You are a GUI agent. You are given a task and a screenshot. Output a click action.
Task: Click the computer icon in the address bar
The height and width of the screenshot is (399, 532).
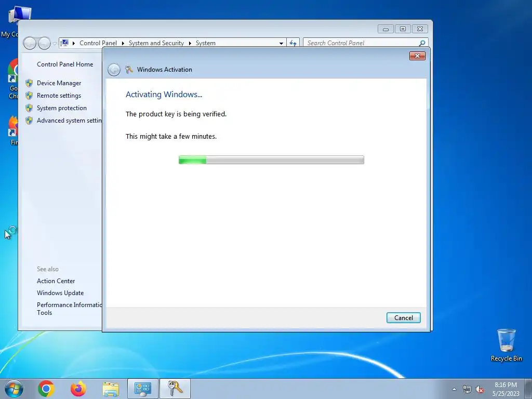click(64, 43)
